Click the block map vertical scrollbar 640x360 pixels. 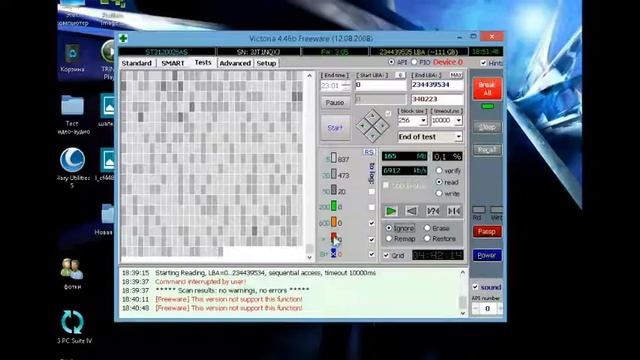coord(309,166)
